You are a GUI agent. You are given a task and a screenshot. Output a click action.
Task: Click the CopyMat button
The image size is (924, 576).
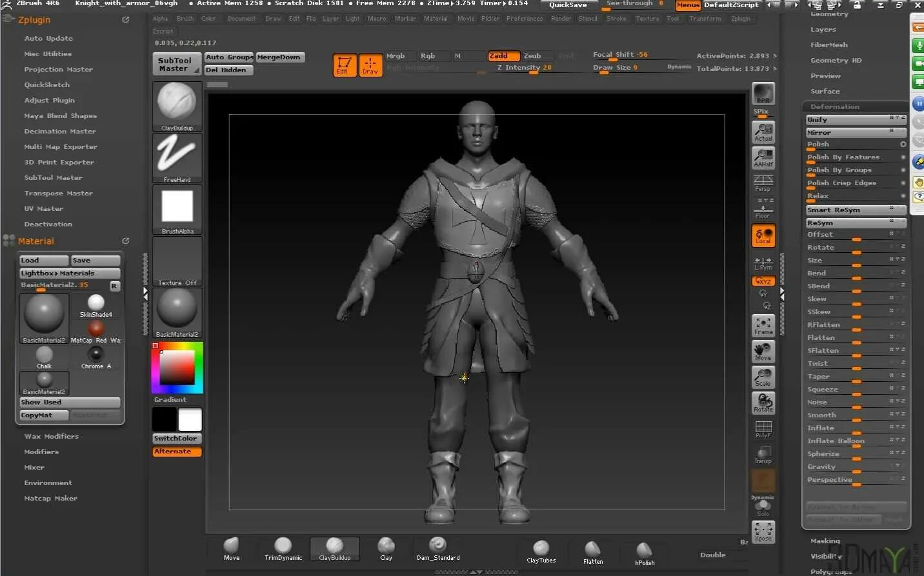pyautogui.click(x=43, y=415)
